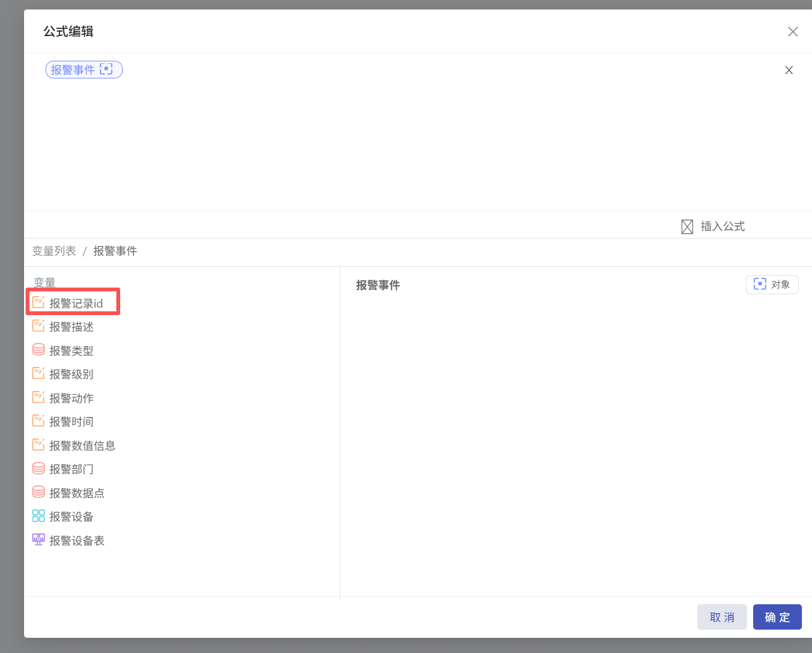Click the 报警事件 breadcrumb item
812x653 pixels.
115,251
